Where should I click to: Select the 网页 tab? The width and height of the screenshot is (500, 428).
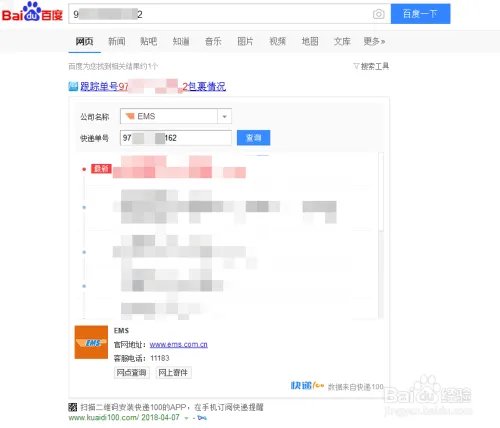click(84, 41)
